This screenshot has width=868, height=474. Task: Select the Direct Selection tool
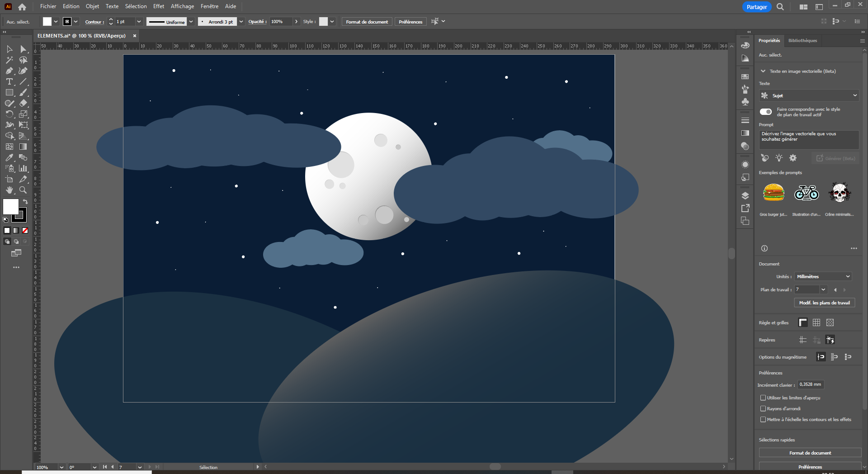pyautogui.click(x=24, y=49)
